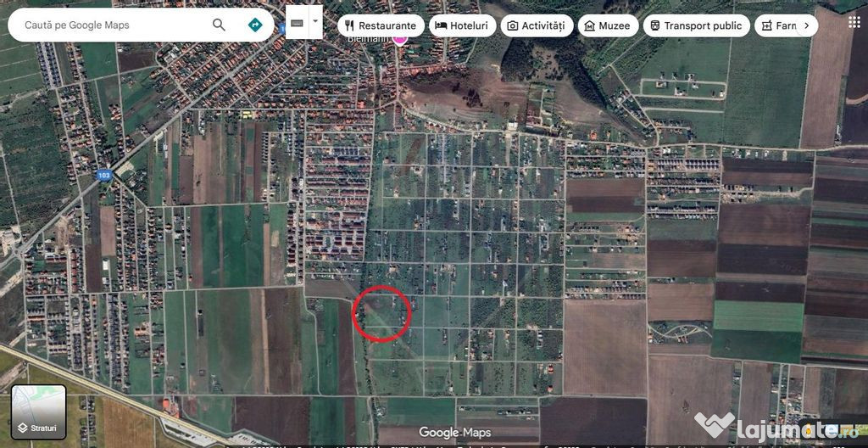Open directions with the blue arrow icon
This screenshot has width=868, height=448.
click(254, 25)
